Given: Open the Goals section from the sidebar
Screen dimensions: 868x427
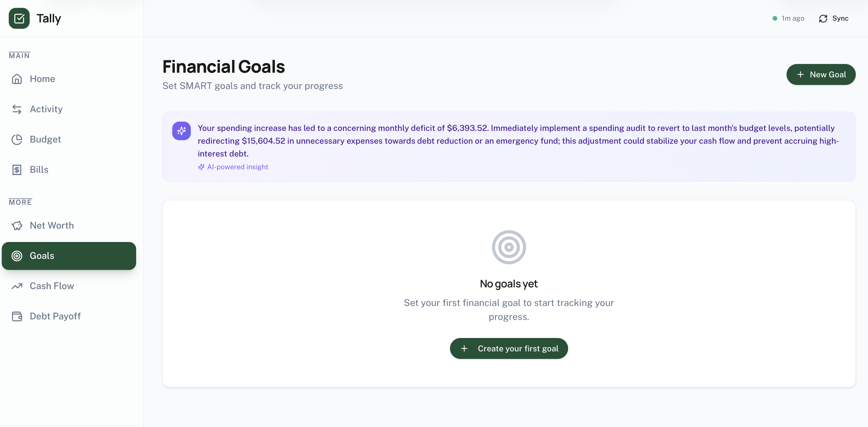Looking at the screenshot, I should point(42,256).
